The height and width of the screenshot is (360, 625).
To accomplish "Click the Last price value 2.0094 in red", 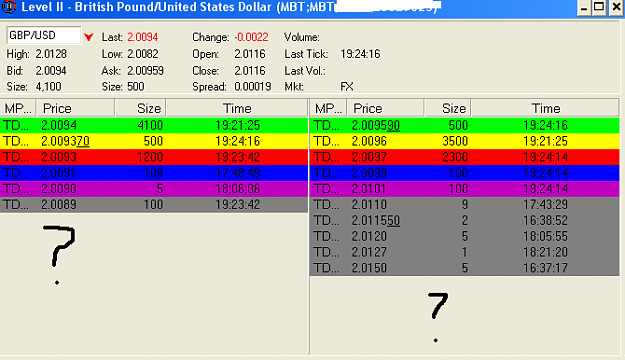I will pos(143,37).
